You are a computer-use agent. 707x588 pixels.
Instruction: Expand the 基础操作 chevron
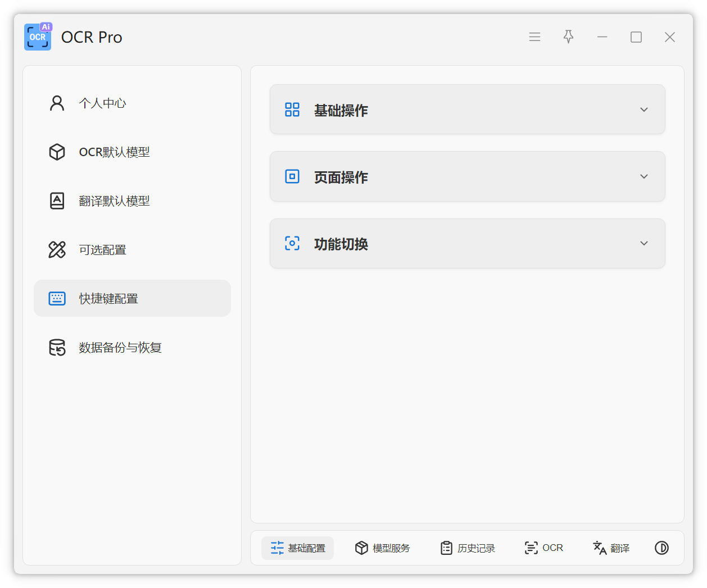click(x=644, y=110)
